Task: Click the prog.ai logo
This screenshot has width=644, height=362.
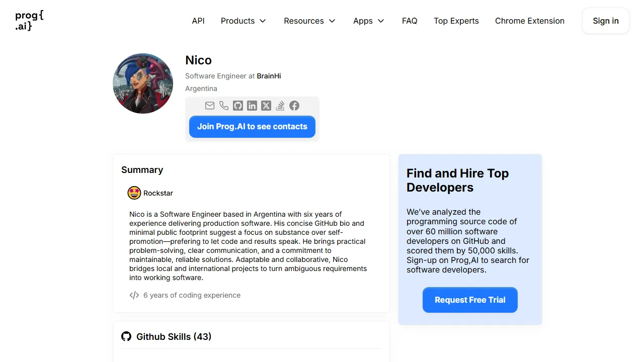Action: click(29, 21)
